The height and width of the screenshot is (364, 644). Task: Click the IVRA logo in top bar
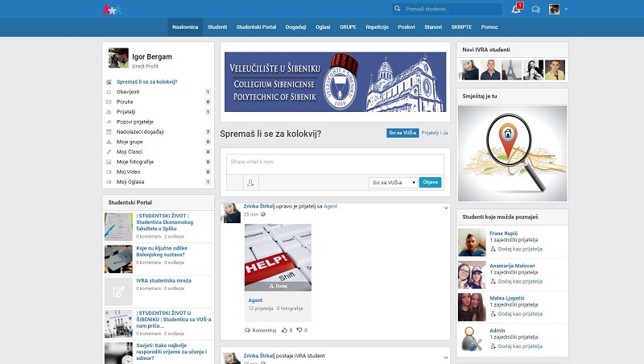point(112,9)
